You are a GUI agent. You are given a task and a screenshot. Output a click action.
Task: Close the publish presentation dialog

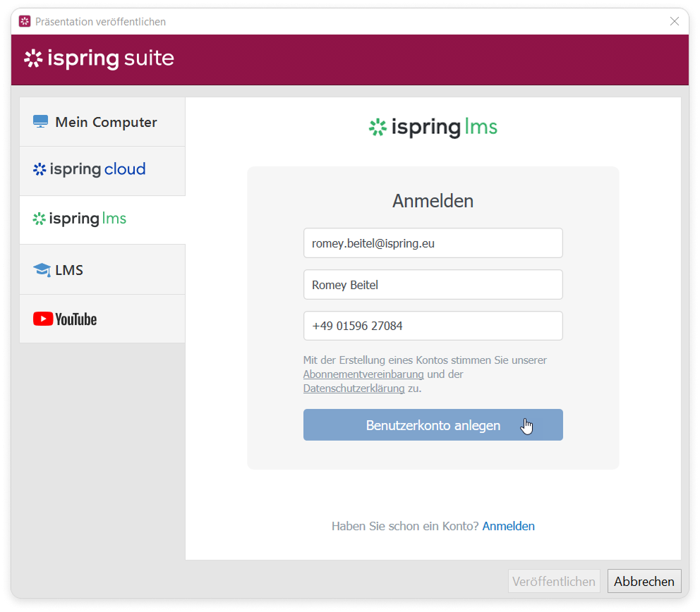[x=674, y=21]
